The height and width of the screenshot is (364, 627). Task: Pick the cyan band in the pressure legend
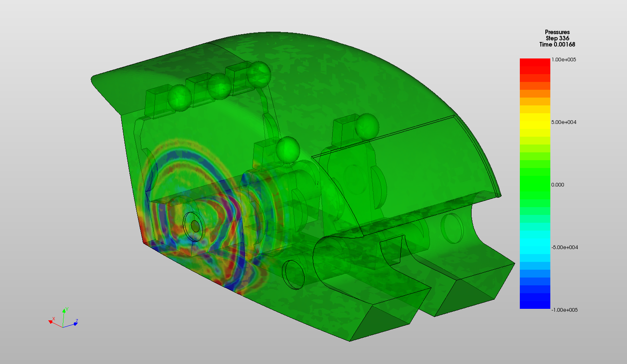click(x=535, y=242)
